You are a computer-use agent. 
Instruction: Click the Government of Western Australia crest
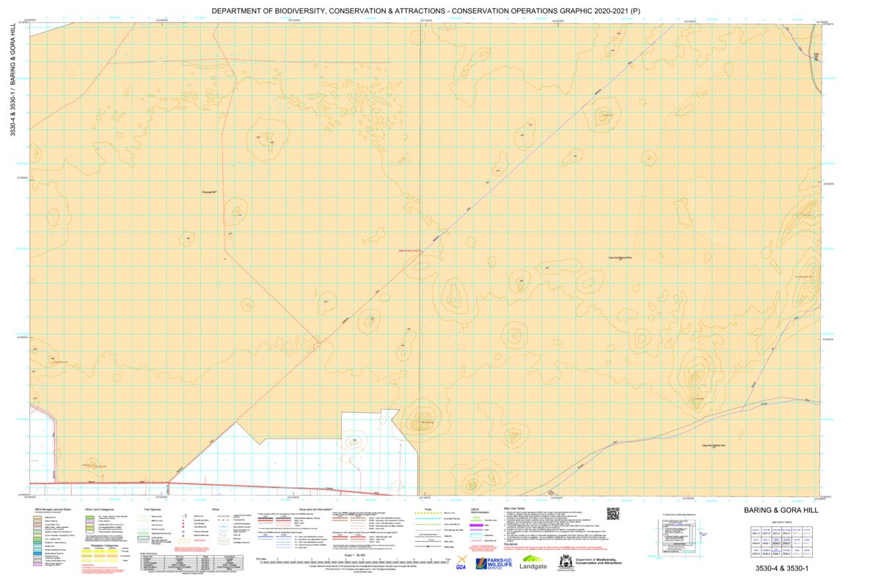coord(565,563)
